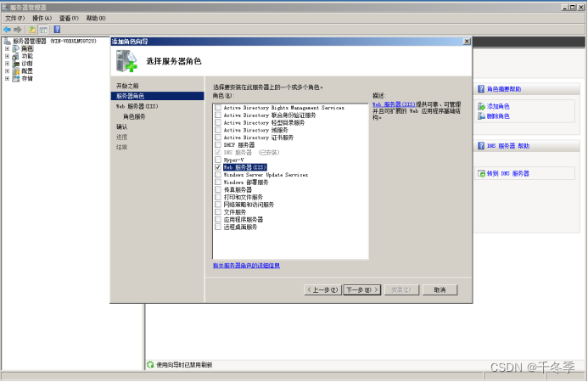This screenshot has height=382, width=588.
Task: Click the 上一步 button
Action: click(x=323, y=289)
